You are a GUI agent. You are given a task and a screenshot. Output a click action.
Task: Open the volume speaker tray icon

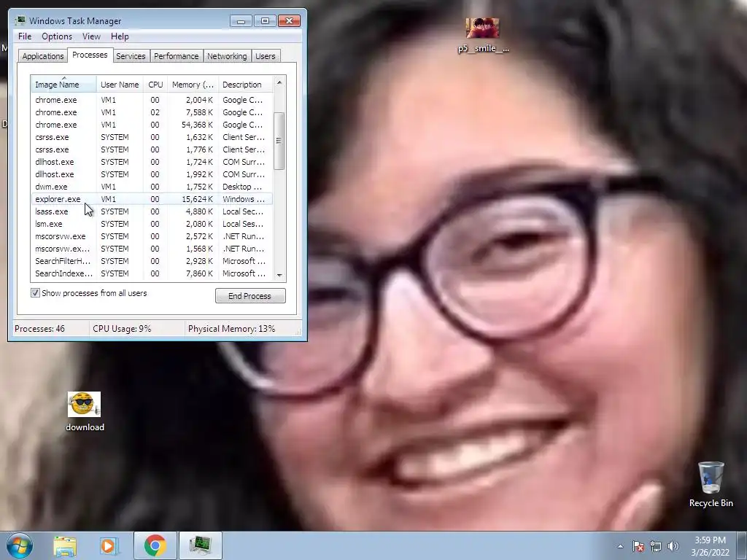pos(673,547)
